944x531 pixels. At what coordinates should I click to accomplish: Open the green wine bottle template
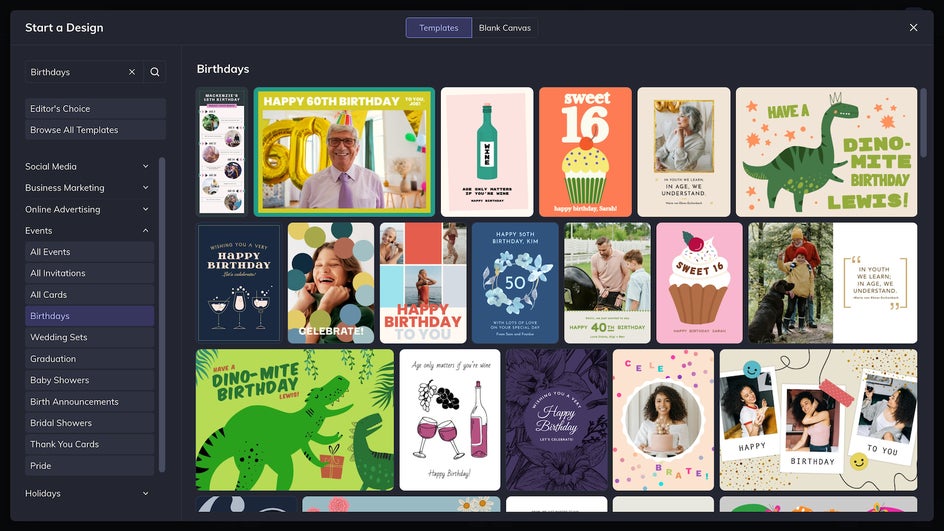pyautogui.click(x=487, y=152)
